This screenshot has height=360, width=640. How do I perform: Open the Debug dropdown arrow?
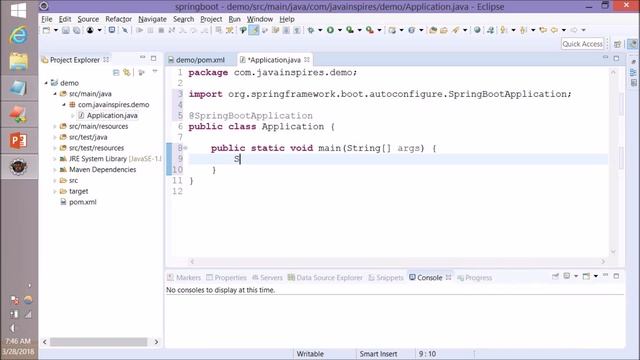[320, 30]
